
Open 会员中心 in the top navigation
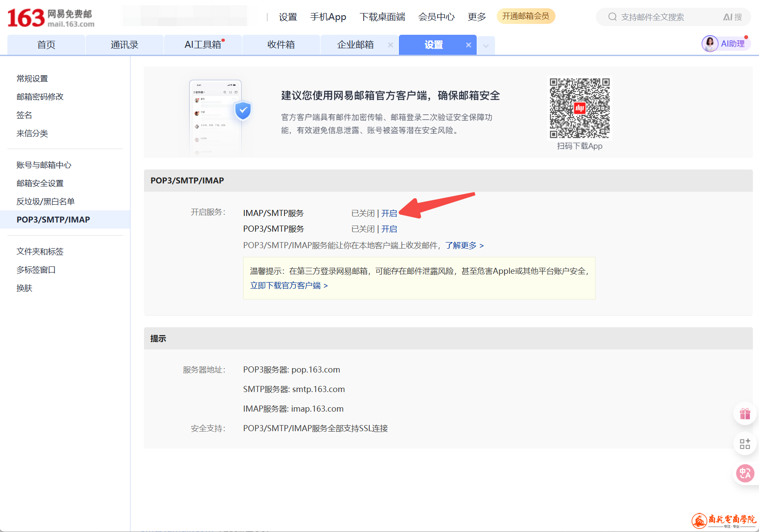[x=436, y=17]
